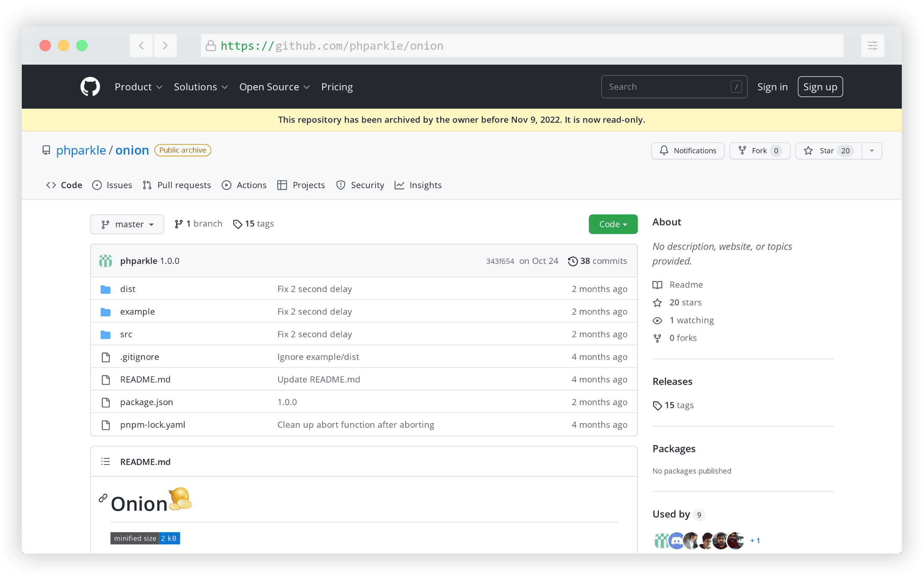Viewport: 924px width, 580px height.
Task: Star the onion repository
Action: tap(828, 151)
